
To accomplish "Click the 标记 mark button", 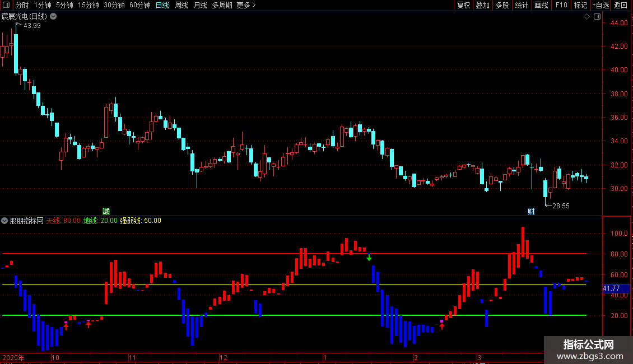I will (x=580, y=5).
